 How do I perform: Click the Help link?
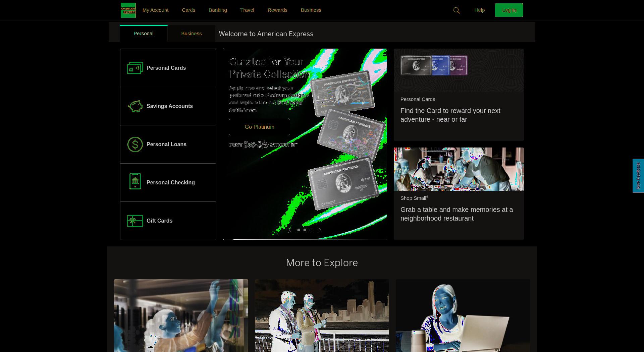click(479, 10)
